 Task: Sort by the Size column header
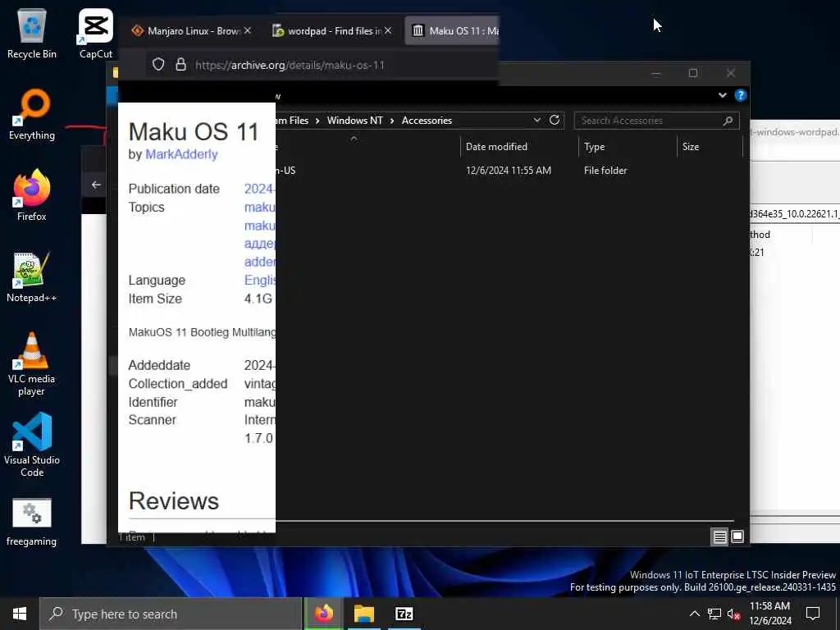tap(710, 147)
